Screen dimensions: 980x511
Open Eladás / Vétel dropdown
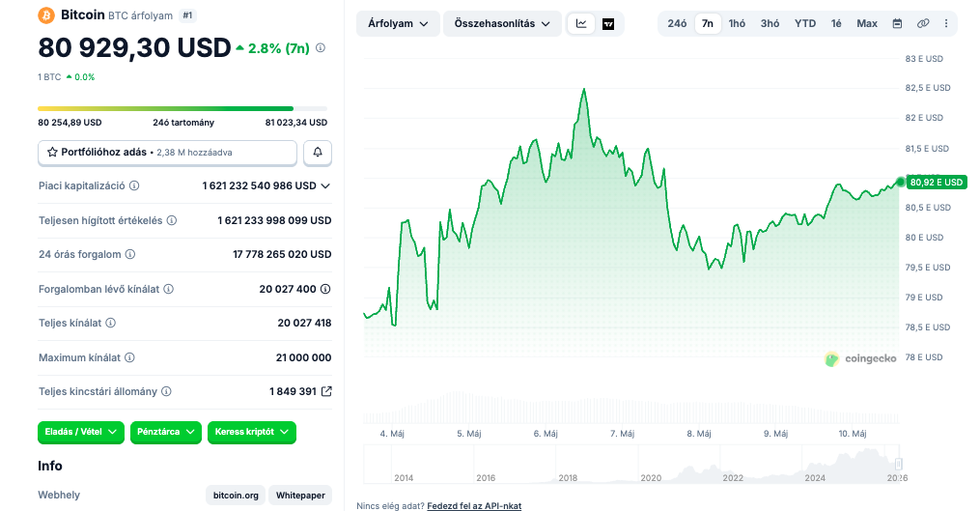[x=81, y=432]
